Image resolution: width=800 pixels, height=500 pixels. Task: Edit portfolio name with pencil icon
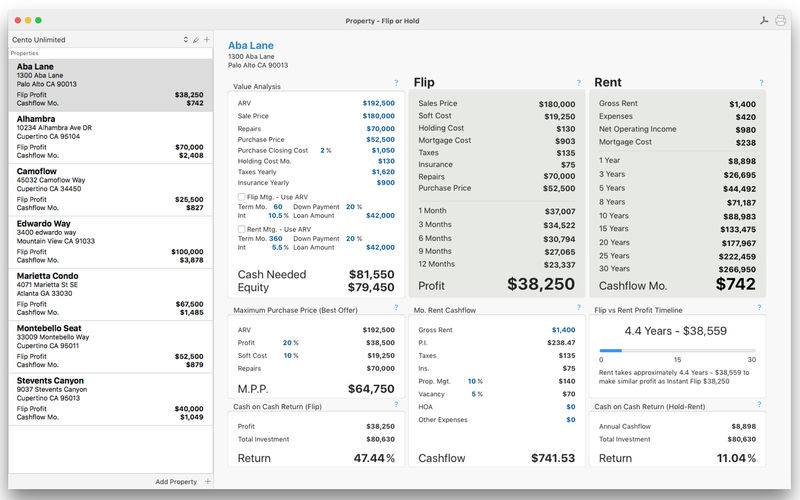(196, 40)
